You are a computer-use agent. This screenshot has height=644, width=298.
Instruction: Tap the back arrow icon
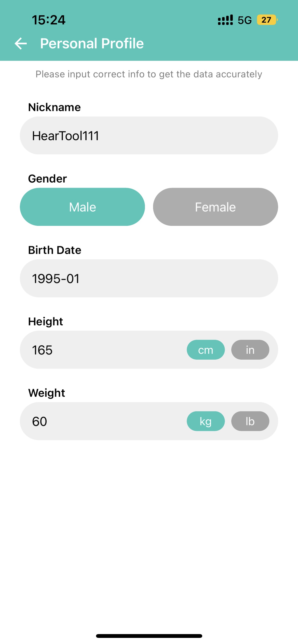(21, 43)
